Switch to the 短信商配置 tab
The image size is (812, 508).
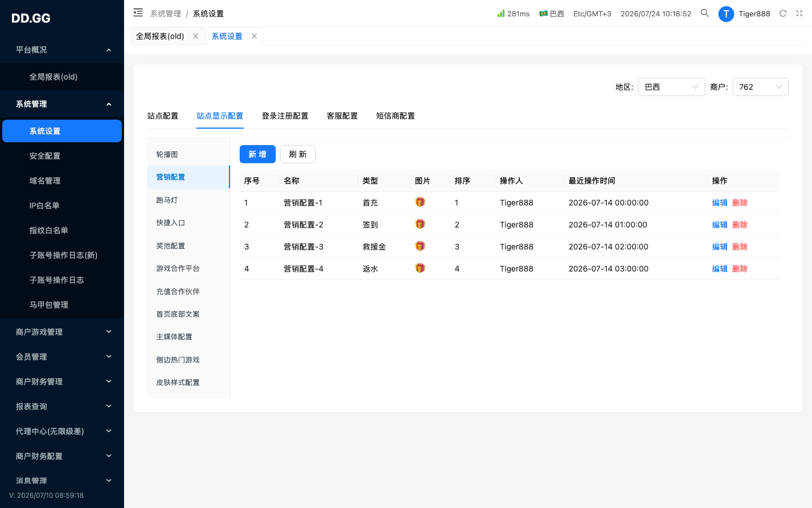[x=395, y=116]
